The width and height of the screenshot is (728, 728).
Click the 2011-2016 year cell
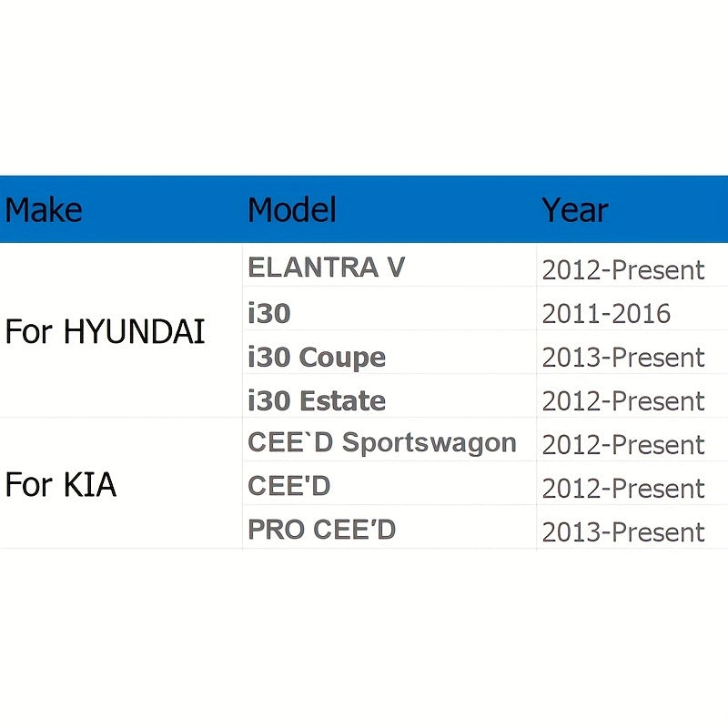(x=606, y=314)
